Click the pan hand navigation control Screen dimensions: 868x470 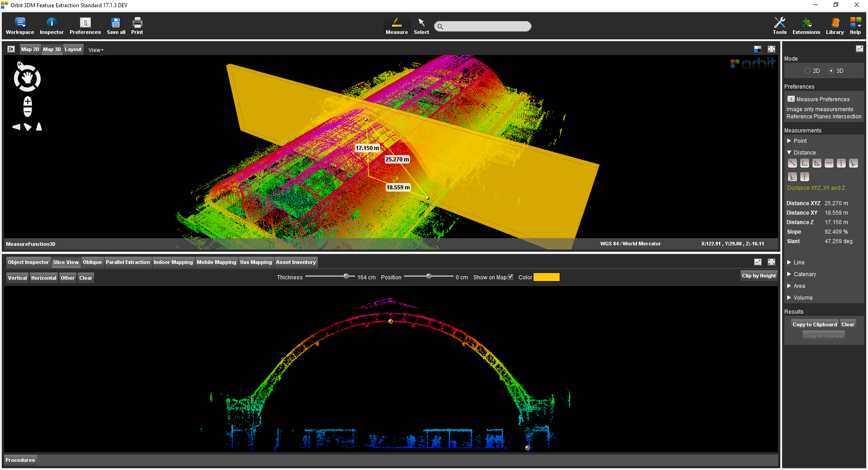tap(28, 79)
